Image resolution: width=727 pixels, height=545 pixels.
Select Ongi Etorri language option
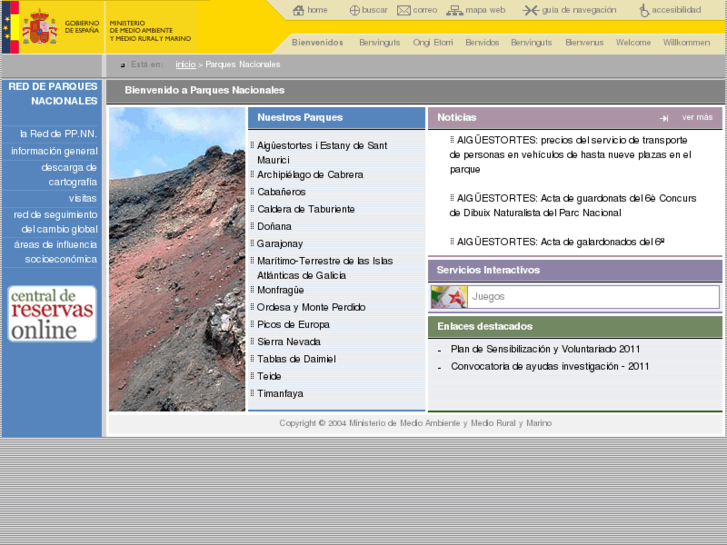tap(433, 43)
